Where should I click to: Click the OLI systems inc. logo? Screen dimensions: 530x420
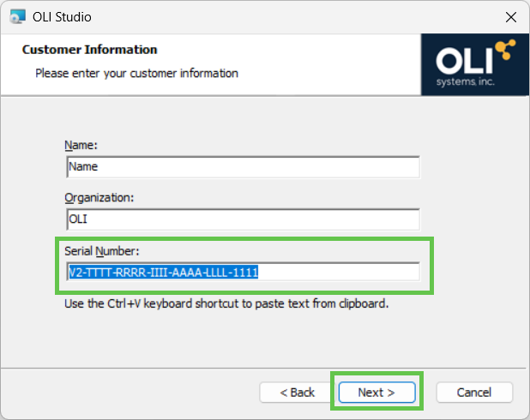coord(475,64)
